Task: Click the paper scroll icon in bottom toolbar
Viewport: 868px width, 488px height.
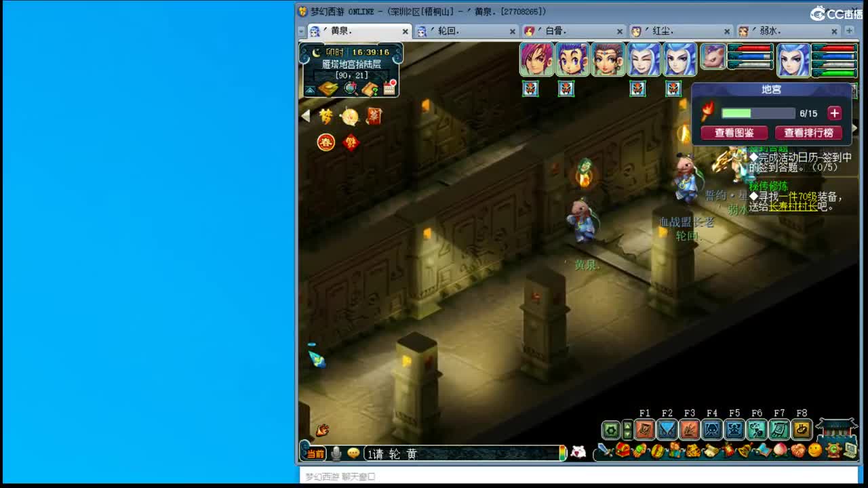Action: click(x=711, y=451)
